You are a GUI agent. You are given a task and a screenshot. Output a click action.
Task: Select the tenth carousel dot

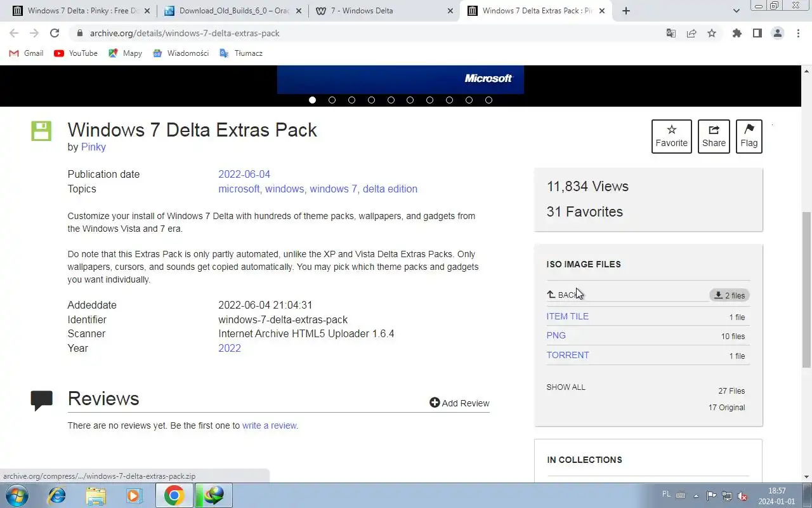coord(488,100)
